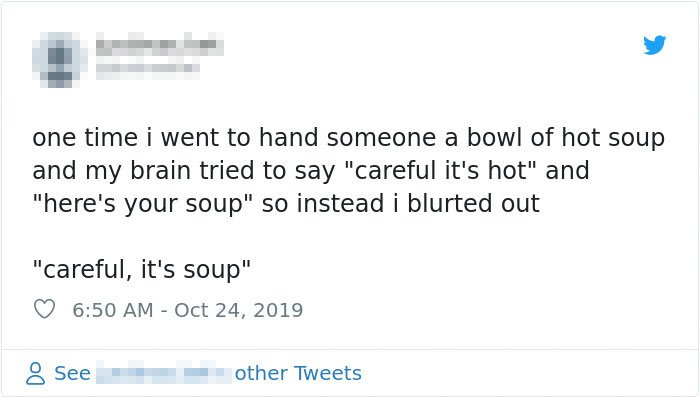Open the 6:50 AM - Oct 24, 2019 timestamp
Image resolution: width=700 pixels, height=398 pixels.
coord(188,310)
